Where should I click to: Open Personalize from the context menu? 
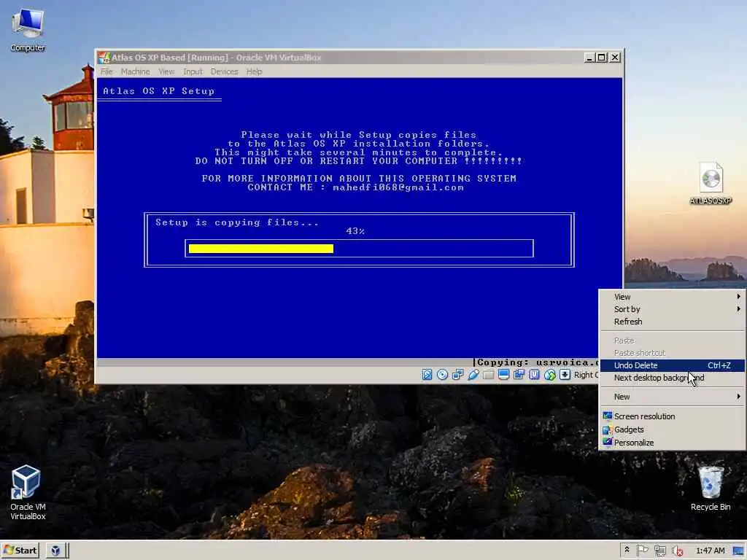coord(672,443)
